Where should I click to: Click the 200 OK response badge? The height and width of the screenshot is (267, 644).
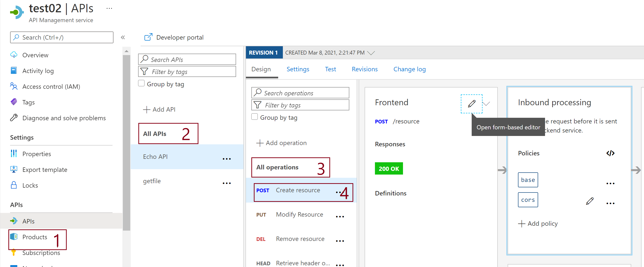(x=388, y=169)
